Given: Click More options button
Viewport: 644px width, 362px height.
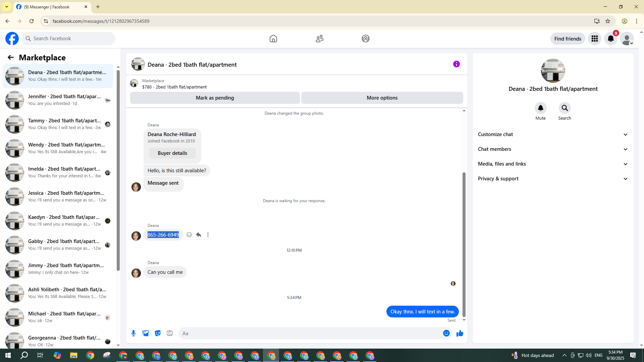Looking at the screenshot, I should point(382,98).
